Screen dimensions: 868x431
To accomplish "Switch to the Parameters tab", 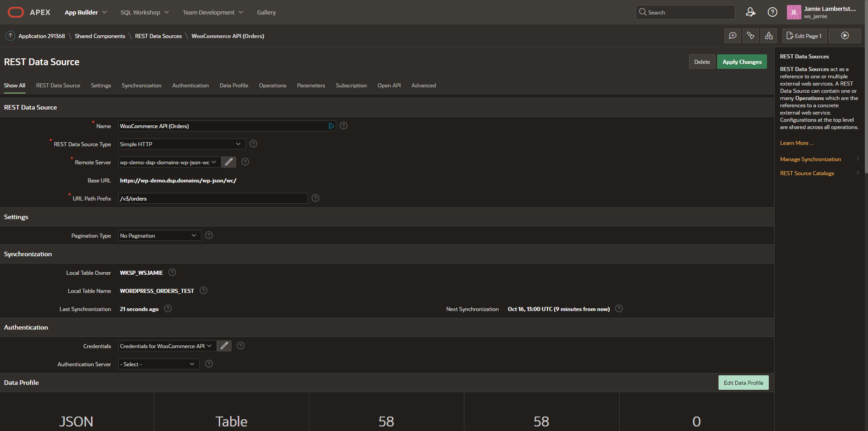I will point(311,85).
